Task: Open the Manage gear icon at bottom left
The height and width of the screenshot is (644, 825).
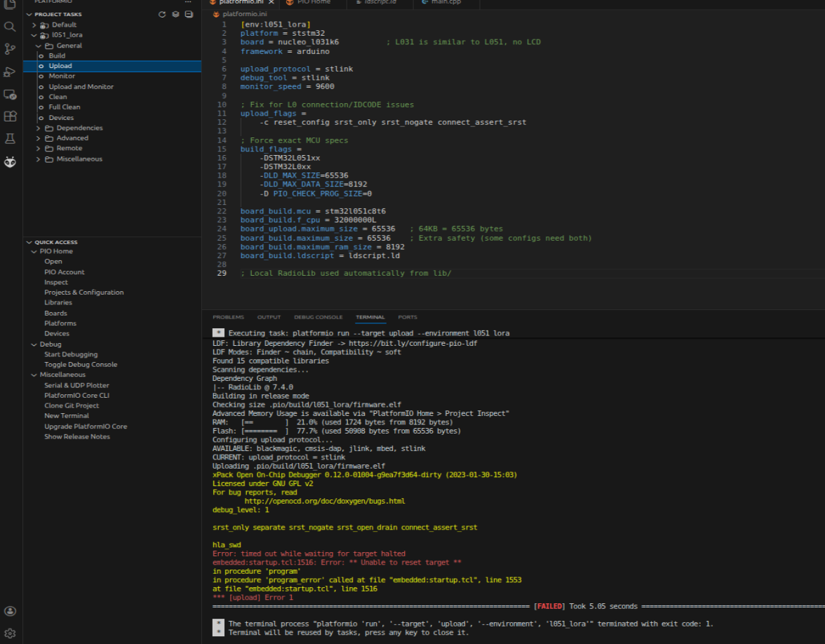Action: coord(10,633)
